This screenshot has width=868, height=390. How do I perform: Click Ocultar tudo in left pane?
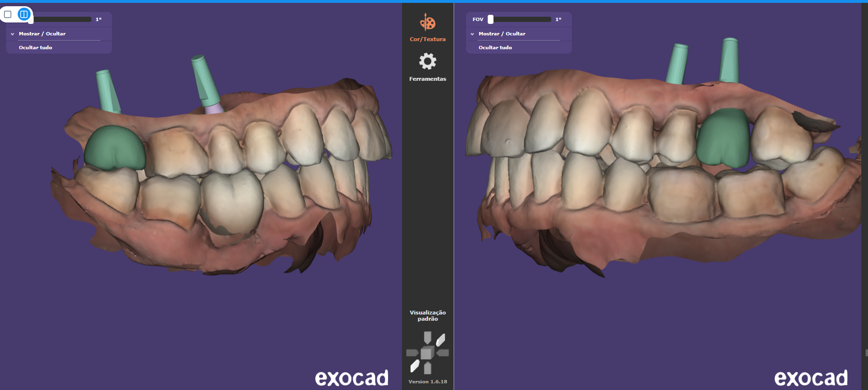click(x=35, y=48)
